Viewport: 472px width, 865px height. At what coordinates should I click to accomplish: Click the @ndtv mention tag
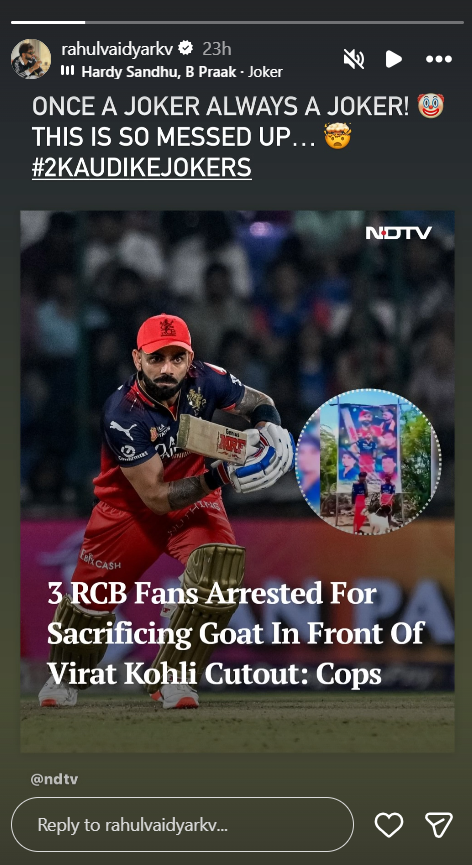pos(54,779)
